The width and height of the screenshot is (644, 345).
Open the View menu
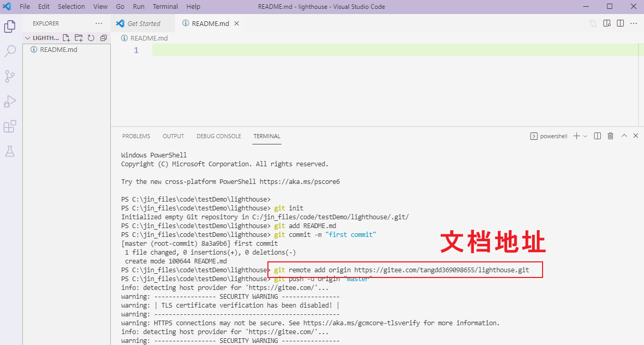coord(100,7)
